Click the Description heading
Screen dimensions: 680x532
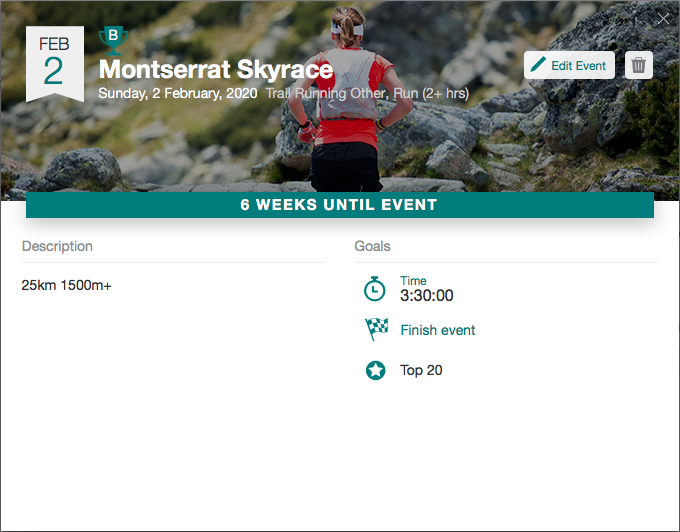57,246
